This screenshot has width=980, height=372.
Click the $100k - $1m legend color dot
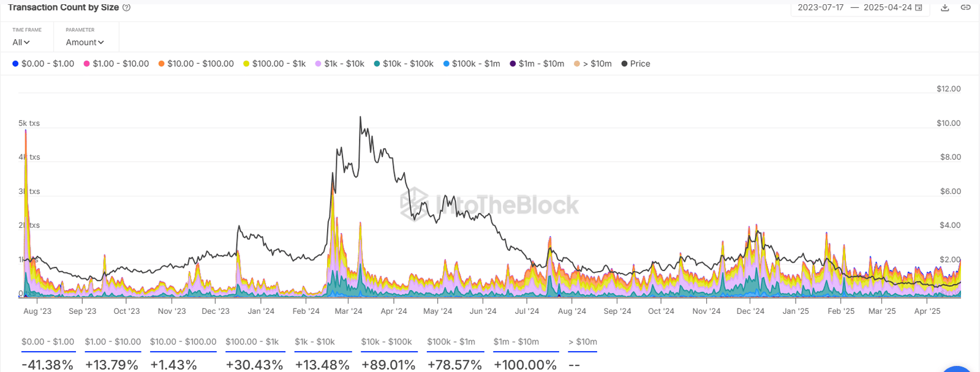coord(447,64)
